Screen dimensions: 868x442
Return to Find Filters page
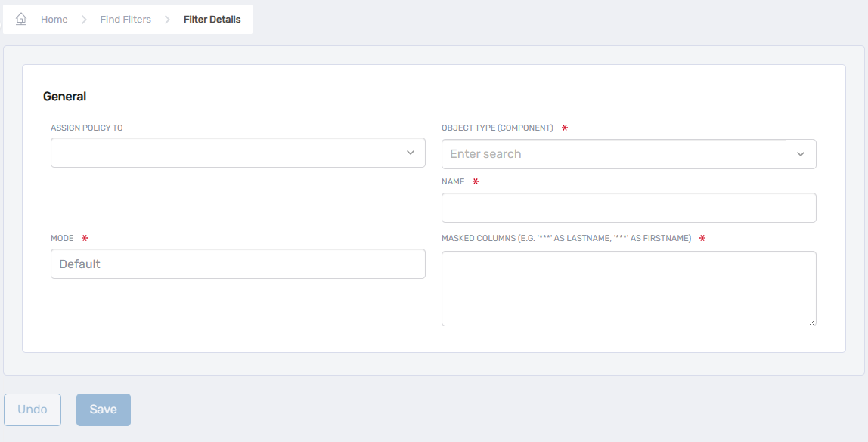(x=126, y=19)
